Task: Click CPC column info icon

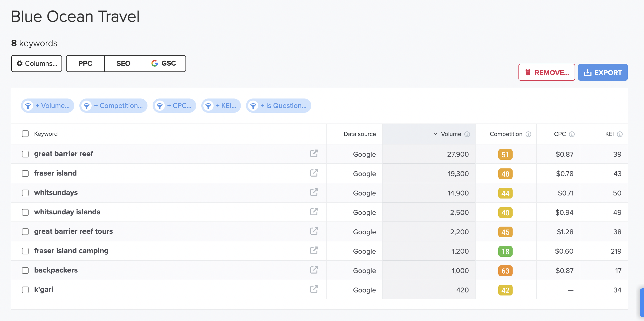Action: tap(572, 134)
